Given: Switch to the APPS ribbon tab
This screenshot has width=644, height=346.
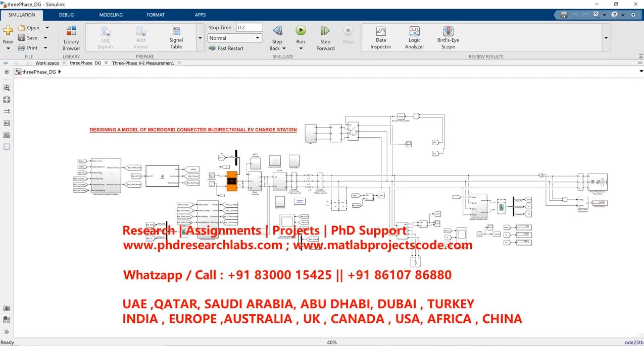Looking at the screenshot, I should pos(200,15).
